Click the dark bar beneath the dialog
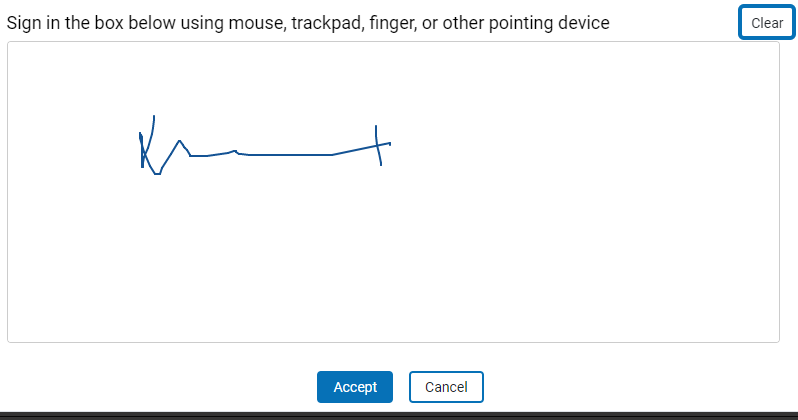This screenshot has width=798, height=420. pos(400,414)
